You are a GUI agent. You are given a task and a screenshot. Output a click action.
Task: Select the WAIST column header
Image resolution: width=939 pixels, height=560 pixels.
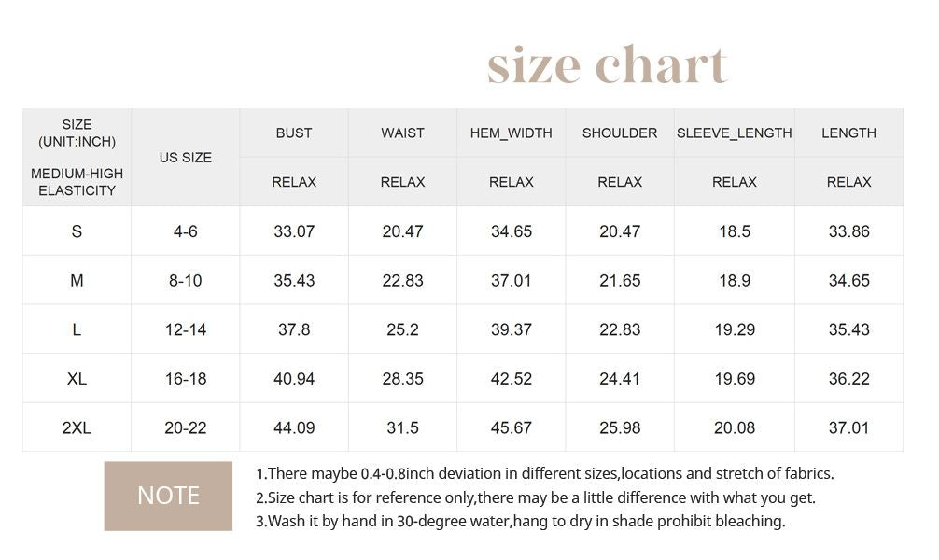pos(402,133)
